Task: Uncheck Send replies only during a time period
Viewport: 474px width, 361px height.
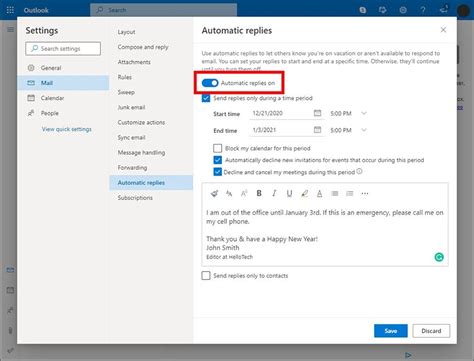Action: click(x=206, y=98)
